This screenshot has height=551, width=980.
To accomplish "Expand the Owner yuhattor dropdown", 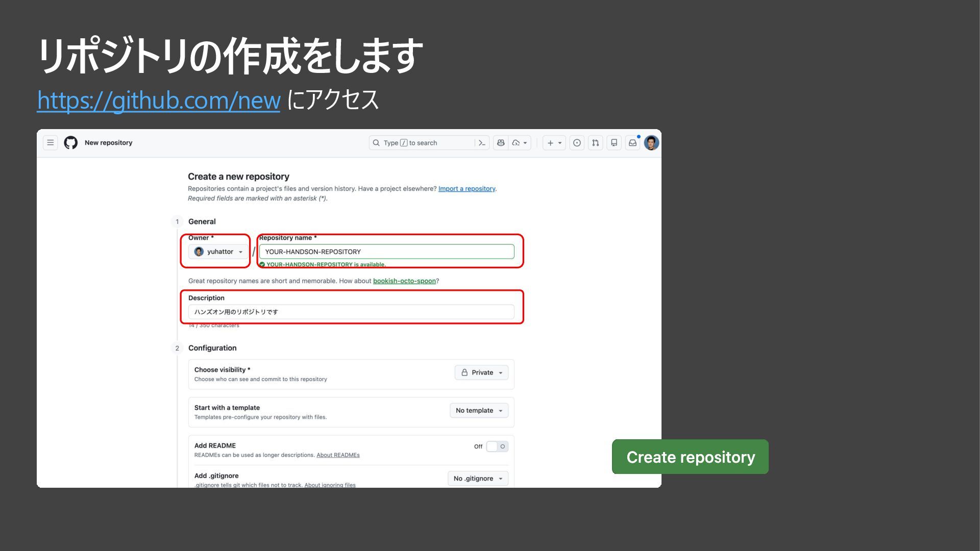I will pos(218,252).
